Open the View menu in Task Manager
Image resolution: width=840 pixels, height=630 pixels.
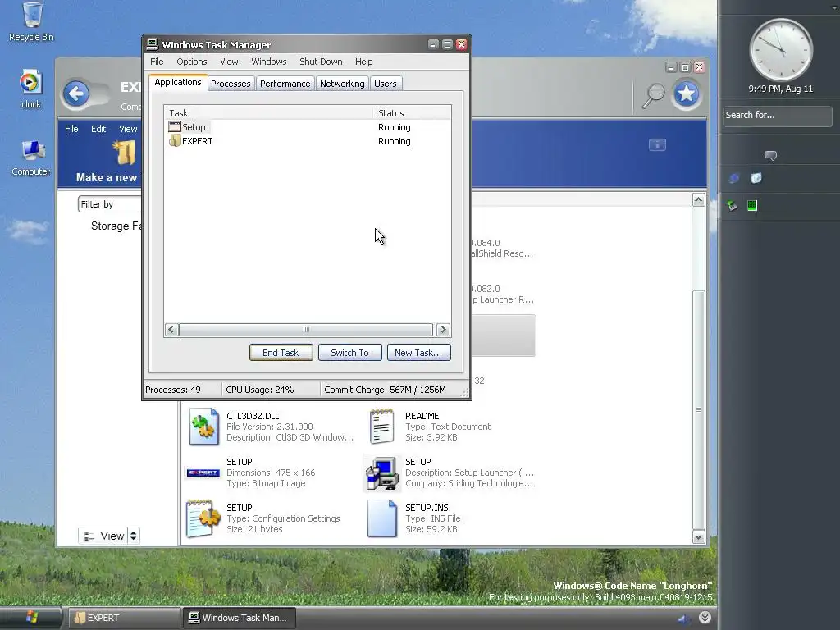230,62
